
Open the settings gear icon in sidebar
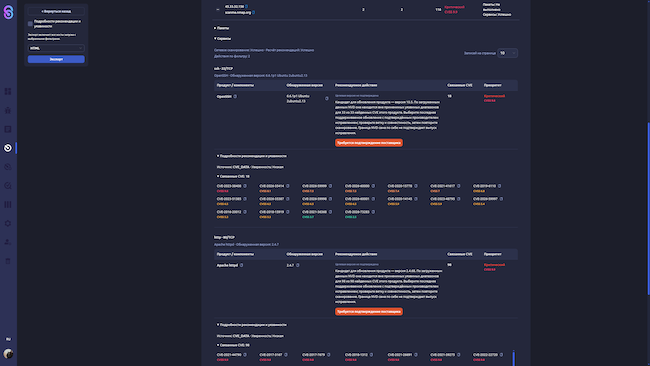pos(8,223)
